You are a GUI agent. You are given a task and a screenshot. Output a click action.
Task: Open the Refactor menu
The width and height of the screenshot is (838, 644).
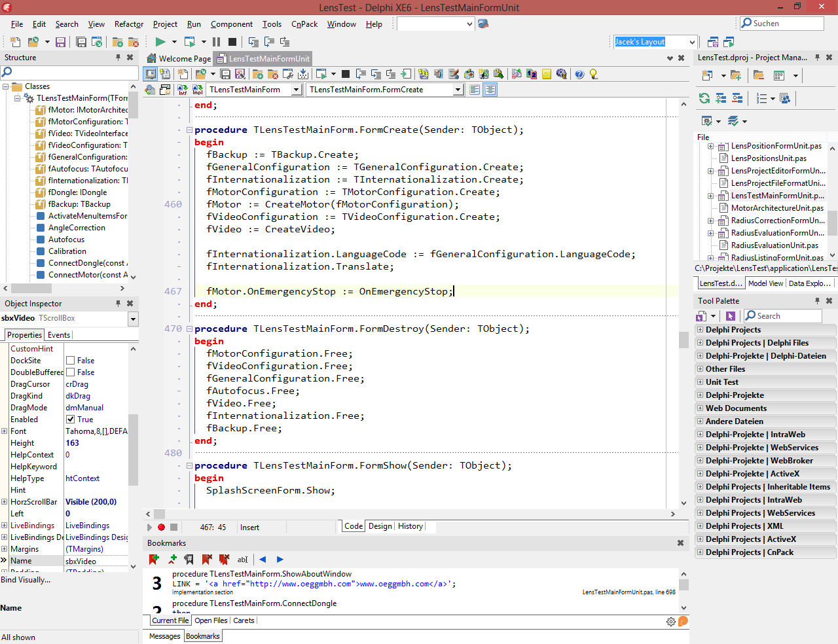coord(128,24)
